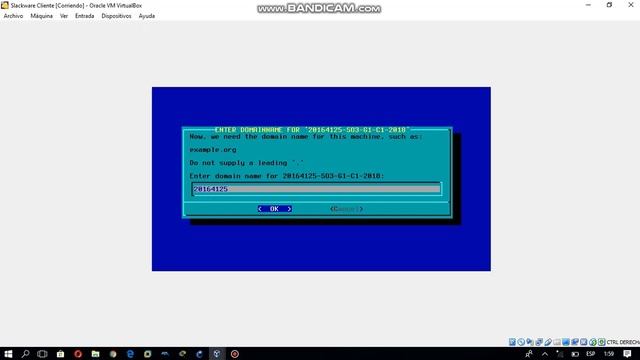Open Bandicam recorder from the taskbar
This screenshot has width=640, height=360.
(235, 354)
